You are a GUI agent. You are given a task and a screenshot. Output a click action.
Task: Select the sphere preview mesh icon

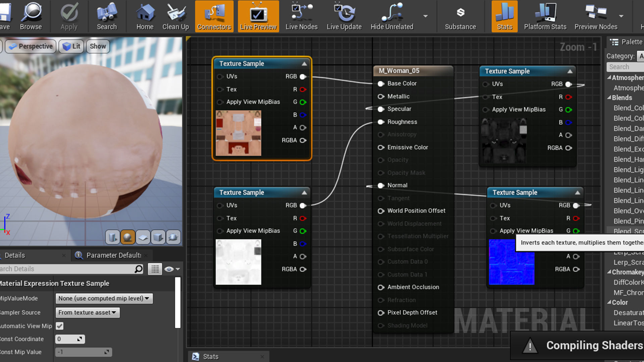coord(127,237)
